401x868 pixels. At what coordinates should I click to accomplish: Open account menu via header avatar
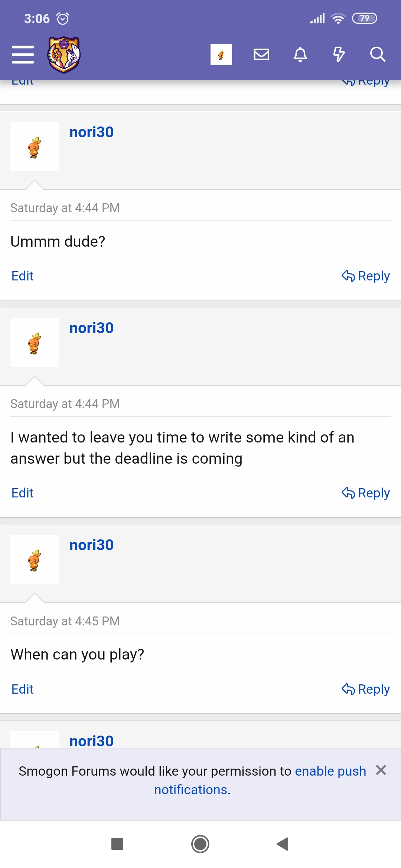pos(221,55)
